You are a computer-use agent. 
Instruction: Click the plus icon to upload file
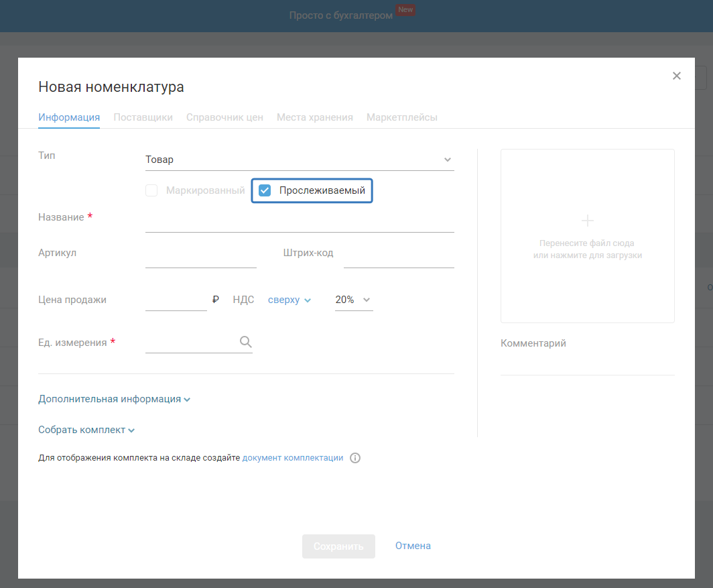pos(587,221)
